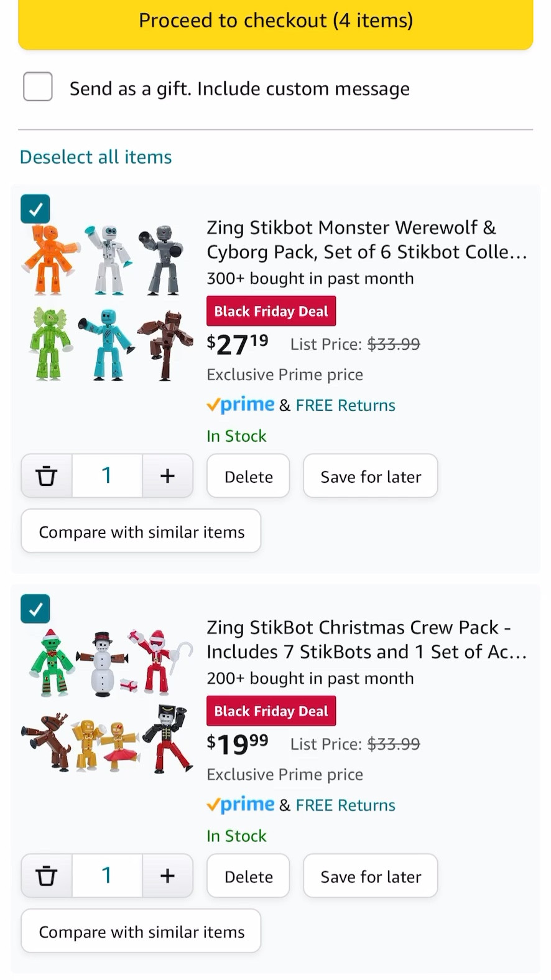Click Proceed to checkout

pos(275,20)
